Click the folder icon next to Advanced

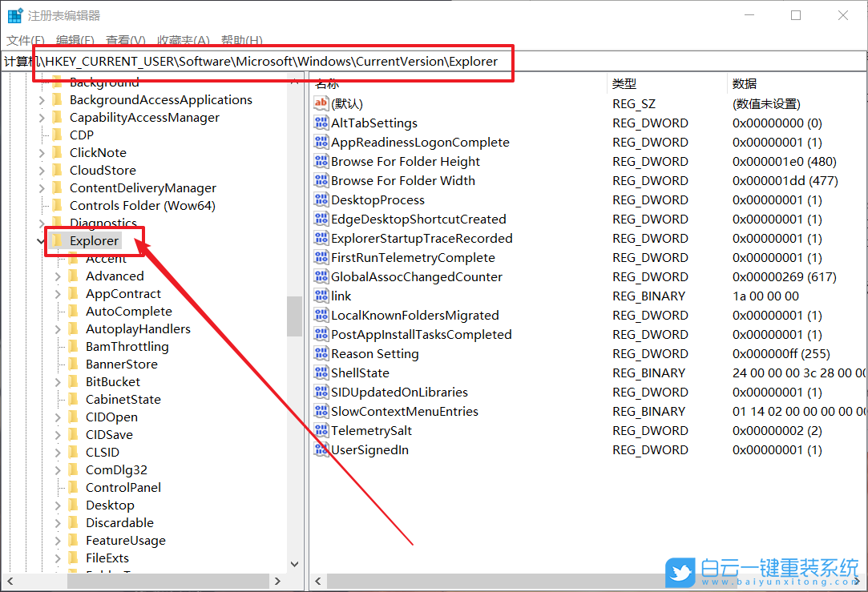coord(74,276)
